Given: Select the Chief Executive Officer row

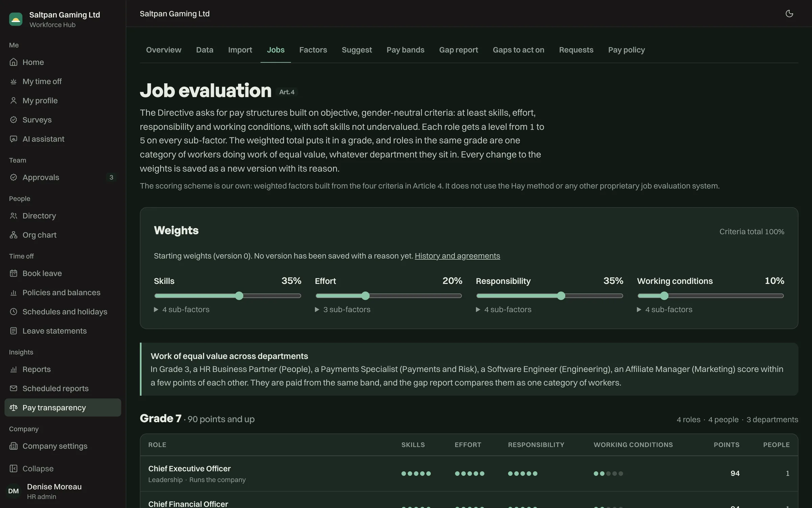Looking at the screenshot, I should click(x=469, y=473).
